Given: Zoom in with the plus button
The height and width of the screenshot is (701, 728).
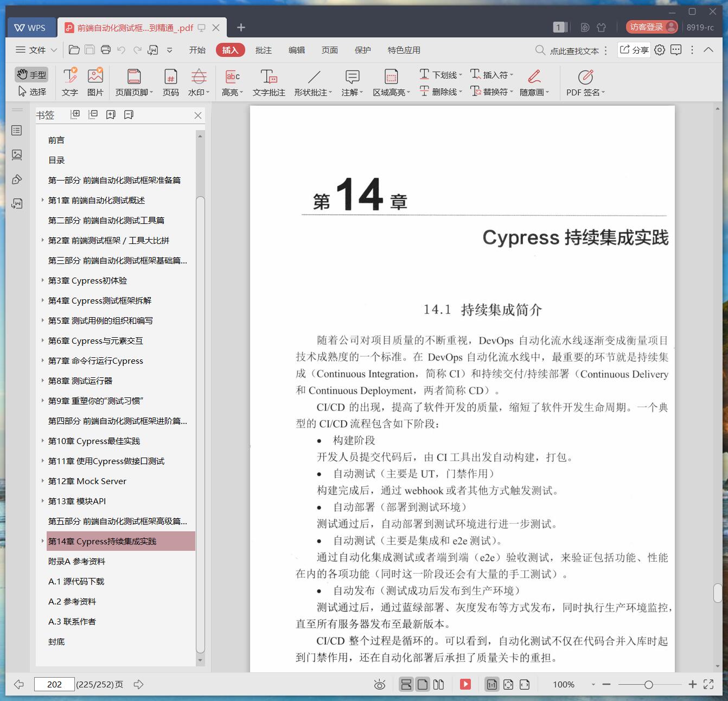Looking at the screenshot, I should point(692,684).
